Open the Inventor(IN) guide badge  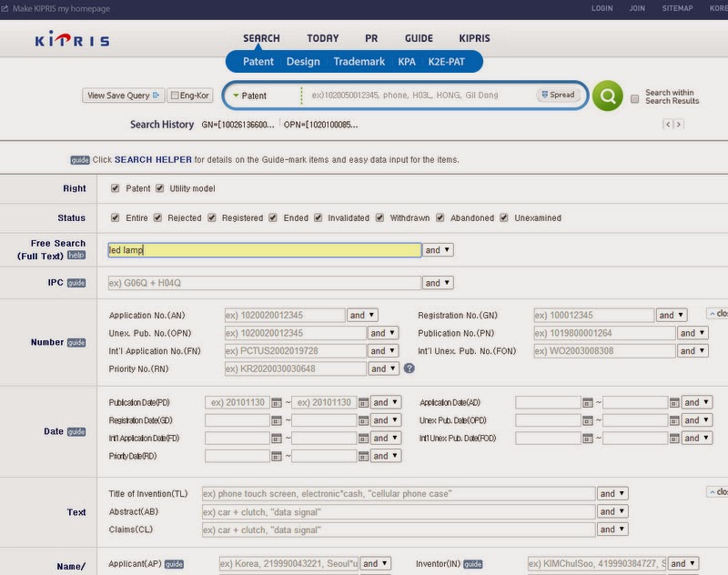point(472,564)
